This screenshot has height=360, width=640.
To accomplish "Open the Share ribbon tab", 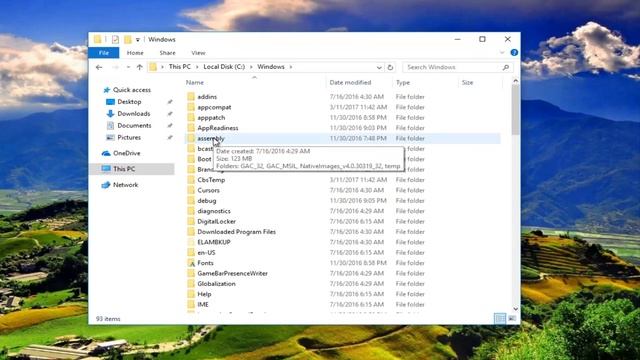I will pyautogui.click(x=167, y=53).
